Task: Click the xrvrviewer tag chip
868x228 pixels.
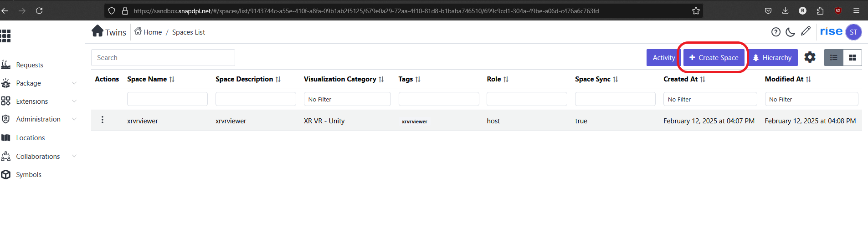Action: (x=414, y=122)
